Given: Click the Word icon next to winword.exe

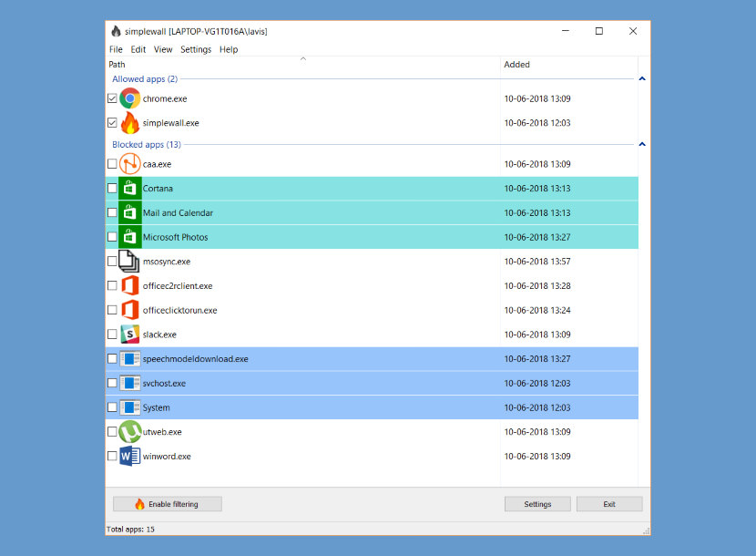Looking at the screenshot, I should [x=129, y=456].
